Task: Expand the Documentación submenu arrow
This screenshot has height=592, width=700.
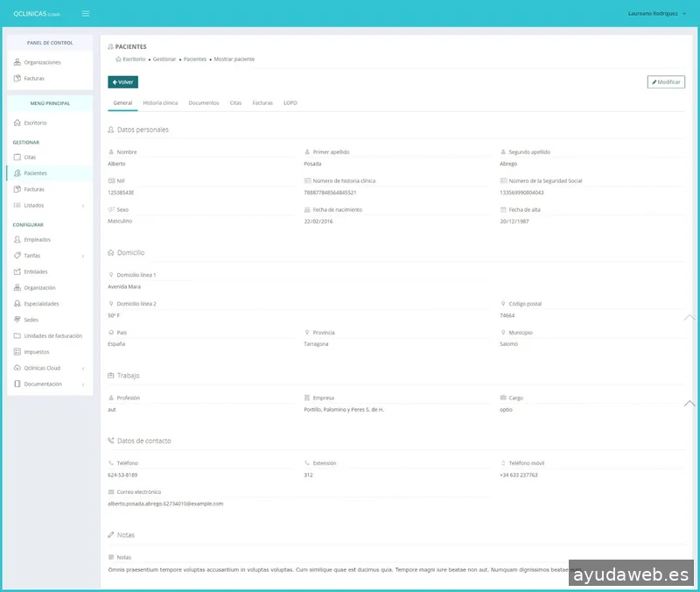Action: pyautogui.click(x=83, y=384)
